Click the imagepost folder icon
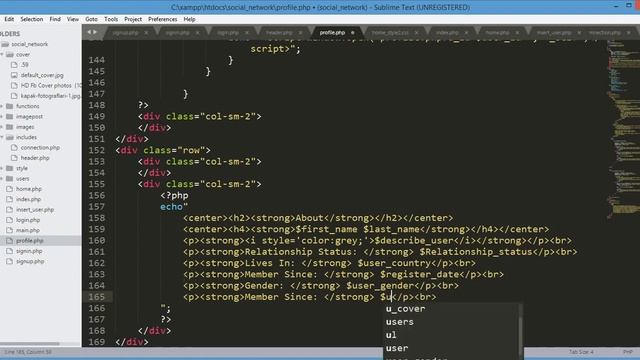The width and height of the screenshot is (640, 360). (10, 116)
